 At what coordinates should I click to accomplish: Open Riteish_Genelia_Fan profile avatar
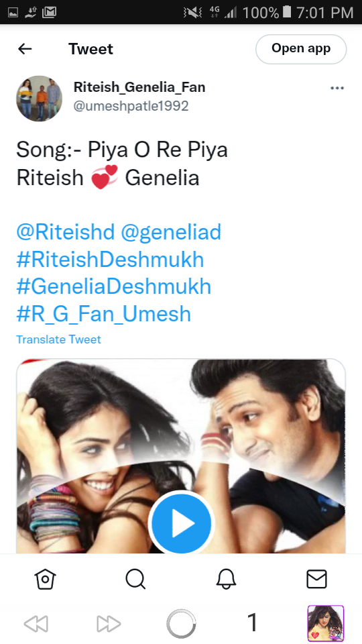tap(40, 98)
